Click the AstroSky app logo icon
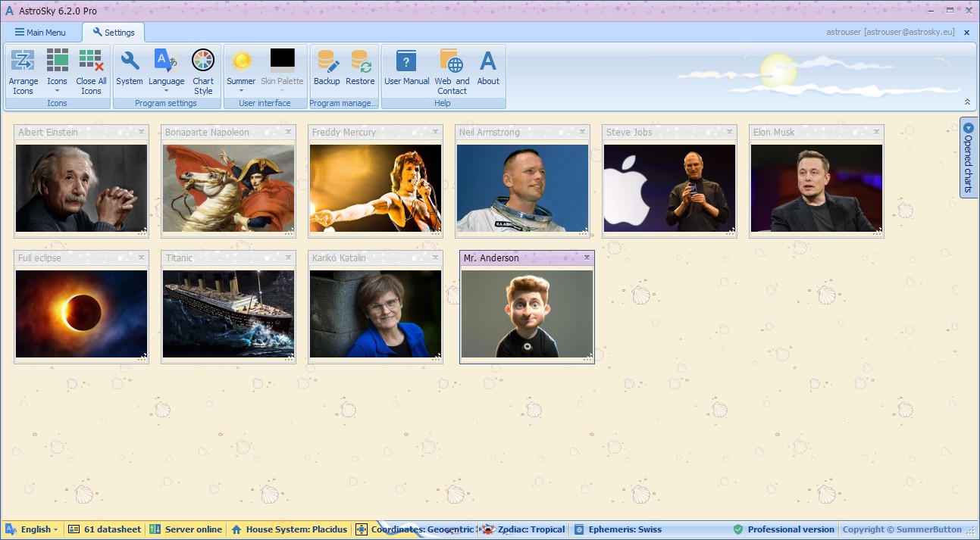This screenshot has width=980, height=540. pos(9,11)
